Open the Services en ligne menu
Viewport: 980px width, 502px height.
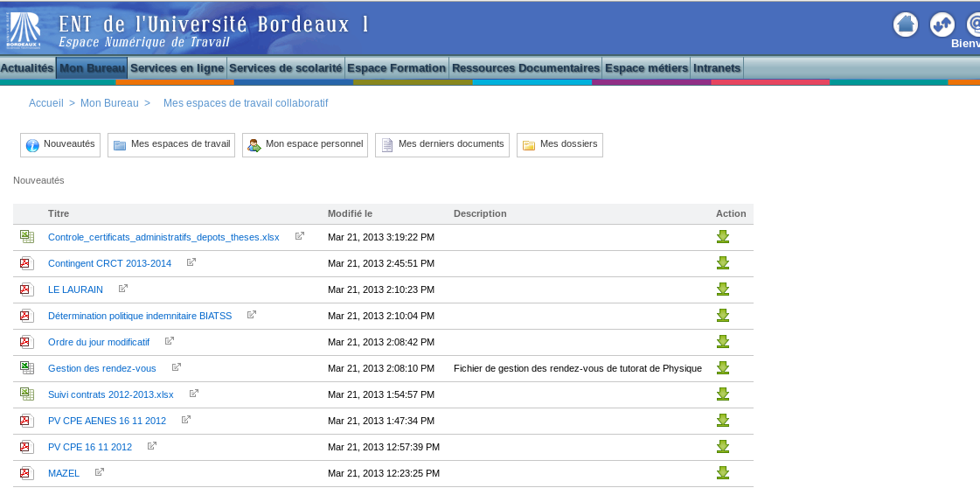tap(177, 68)
